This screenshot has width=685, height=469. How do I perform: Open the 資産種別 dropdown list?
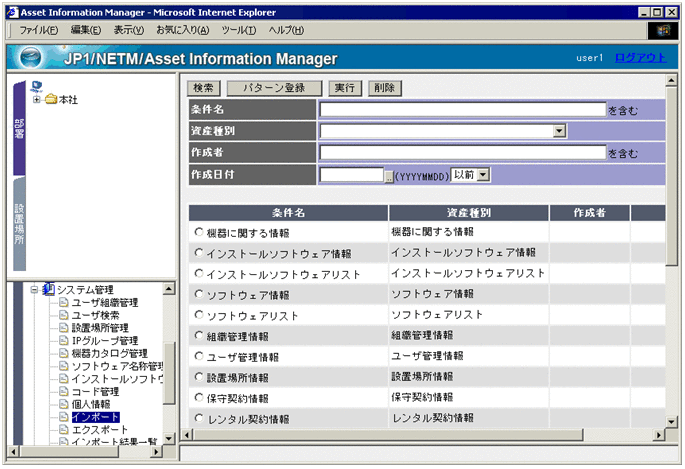pos(560,131)
